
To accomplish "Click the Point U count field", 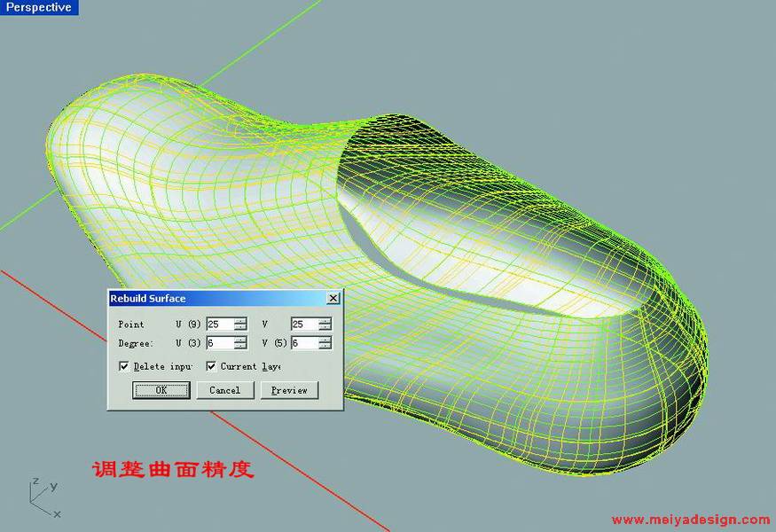I will (x=219, y=325).
